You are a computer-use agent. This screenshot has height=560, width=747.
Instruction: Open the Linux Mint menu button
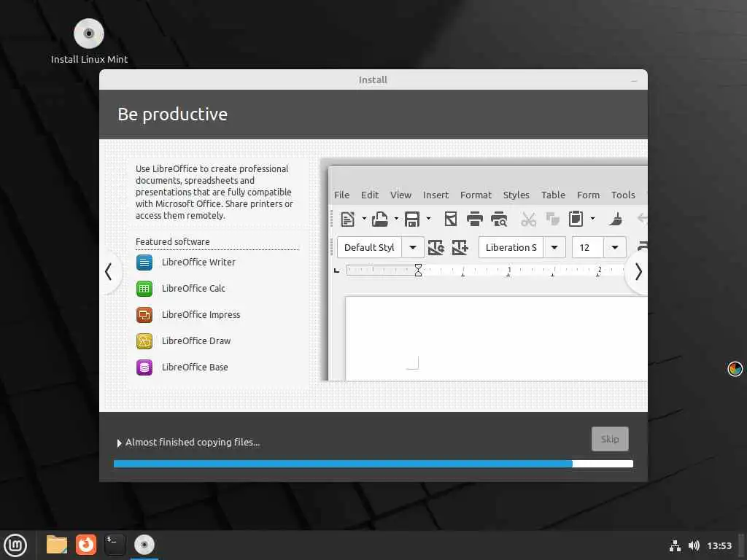tap(15, 545)
